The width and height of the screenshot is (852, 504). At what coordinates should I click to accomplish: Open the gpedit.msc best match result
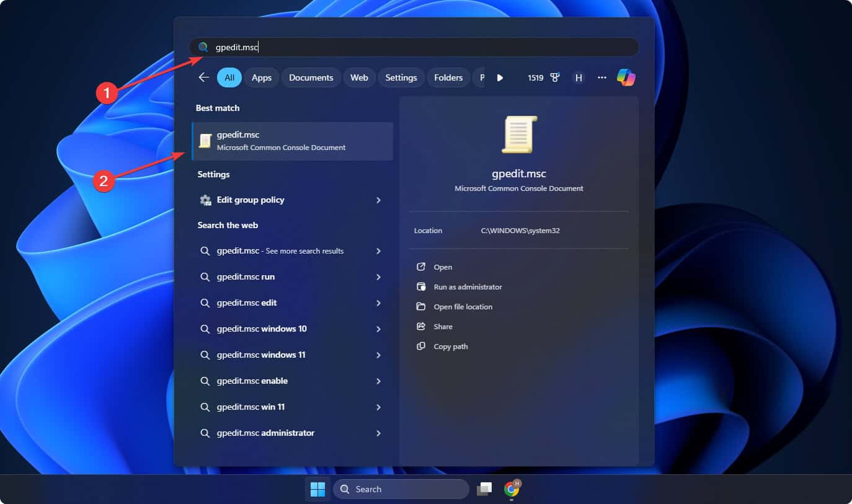point(293,141)
